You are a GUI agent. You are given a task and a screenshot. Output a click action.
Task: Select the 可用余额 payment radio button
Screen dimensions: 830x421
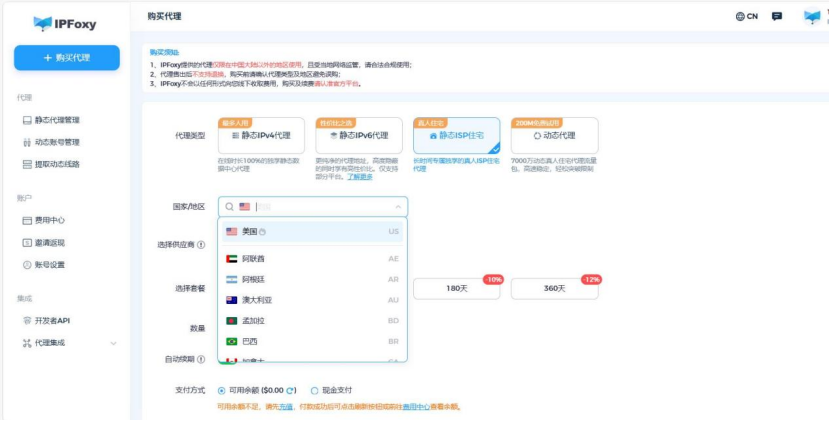pyautogui.click(x=222, y=390)
